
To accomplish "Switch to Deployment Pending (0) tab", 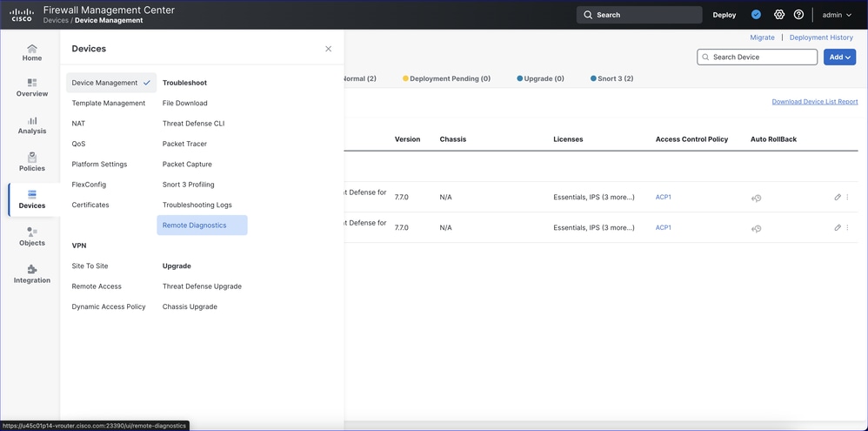I will 446,78.
